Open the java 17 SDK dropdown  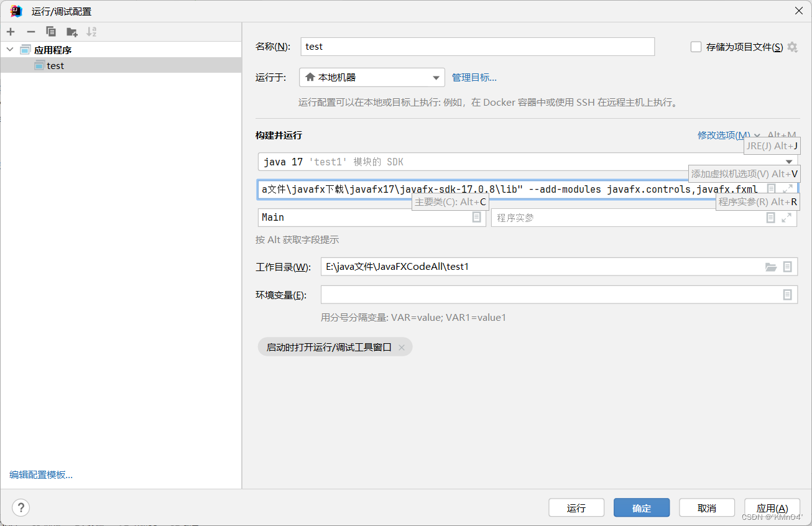(x=528, y=162)
